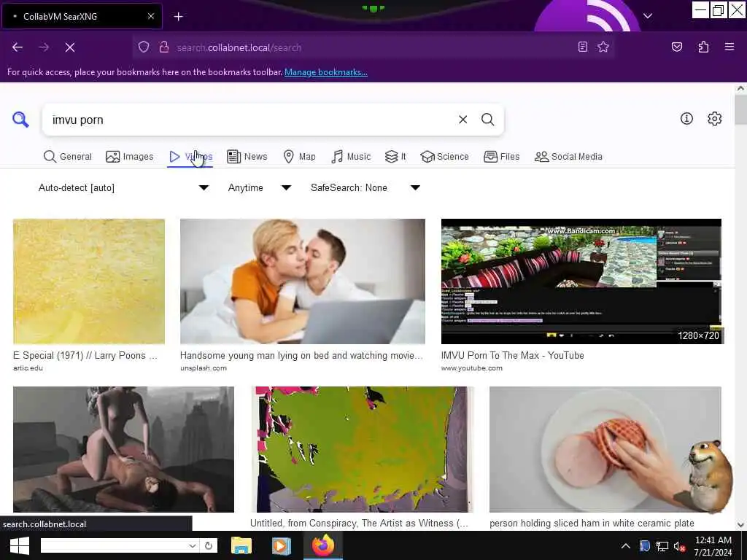Screen dimensions: 747x560
Task: Open the Windows Start menu
Action: click(x=19, y=545)
